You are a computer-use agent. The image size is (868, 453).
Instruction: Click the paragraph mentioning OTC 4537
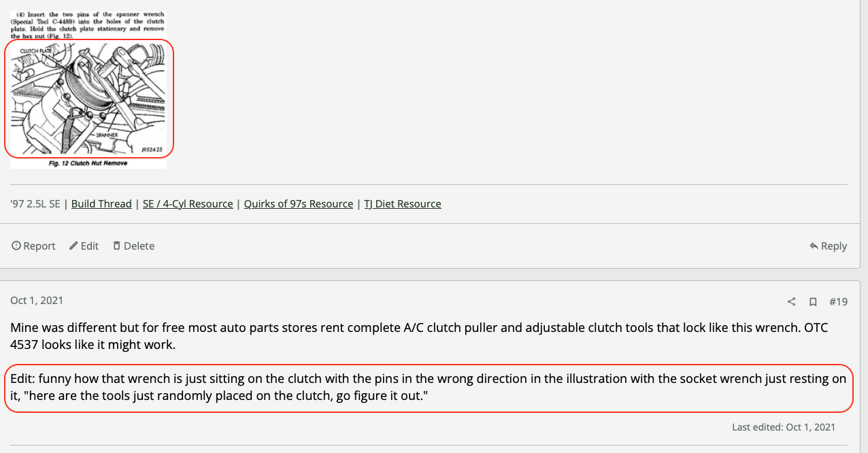(418, 336)
